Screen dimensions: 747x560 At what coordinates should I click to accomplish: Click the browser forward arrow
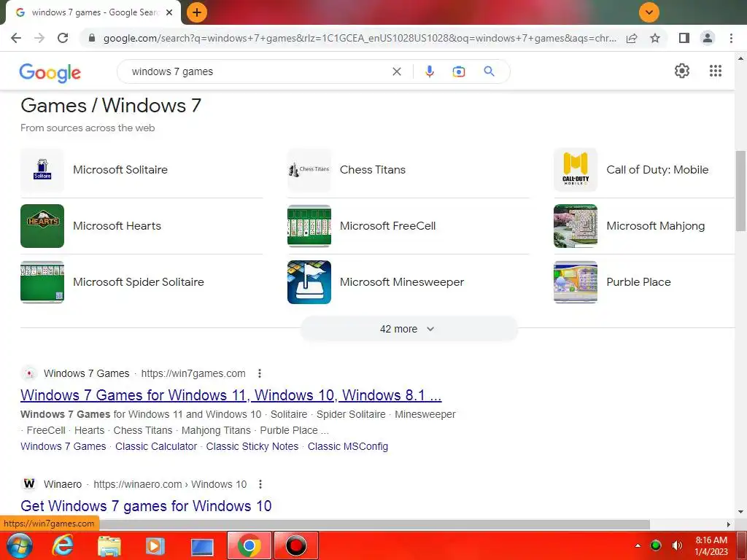coord(39,38)
